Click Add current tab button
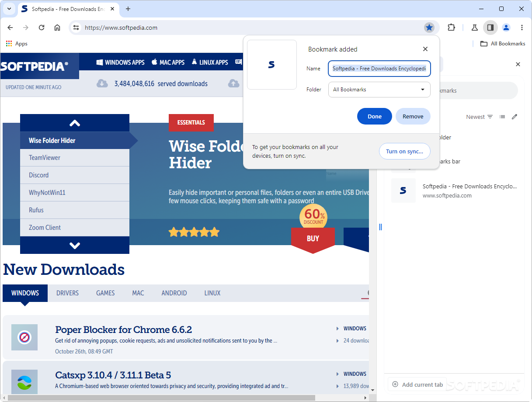Image resolution: width=532 pixels, height=402 pixels. (417, 385)
